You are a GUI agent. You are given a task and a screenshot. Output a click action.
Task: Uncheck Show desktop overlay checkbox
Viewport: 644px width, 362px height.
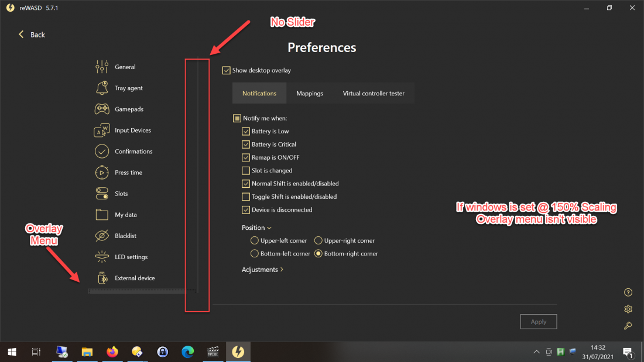click(227, 70)
